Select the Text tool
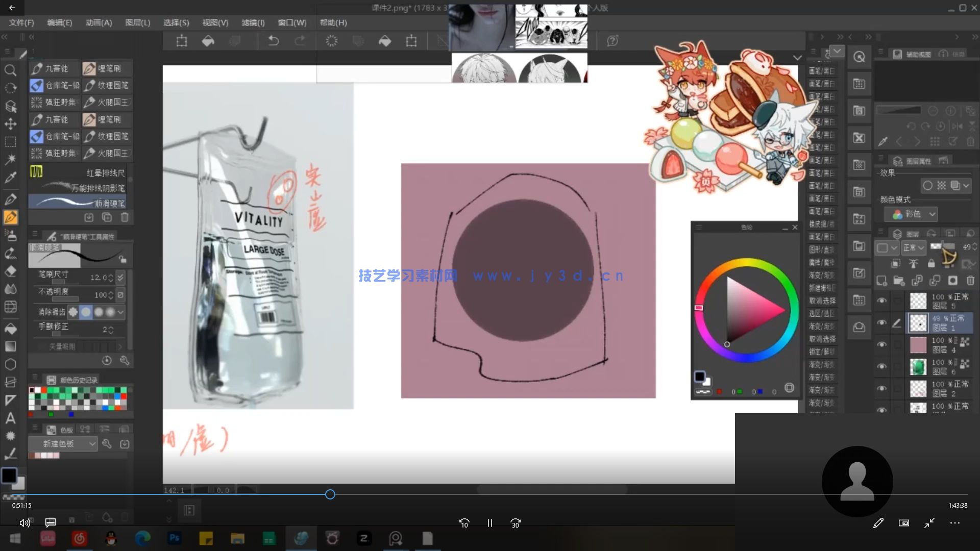 [x=11, y=418]
